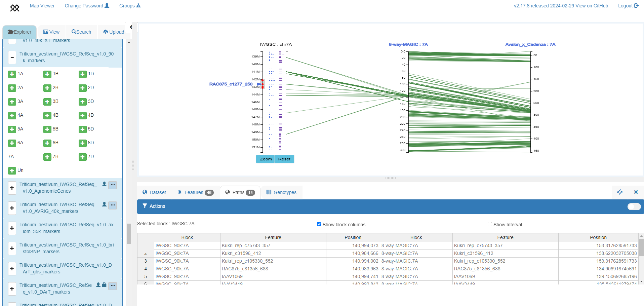The width and height of the screenshot is (644, 306).
Task: Click the lock icon on the DArT_markers dataset
Action: point(105,285)
